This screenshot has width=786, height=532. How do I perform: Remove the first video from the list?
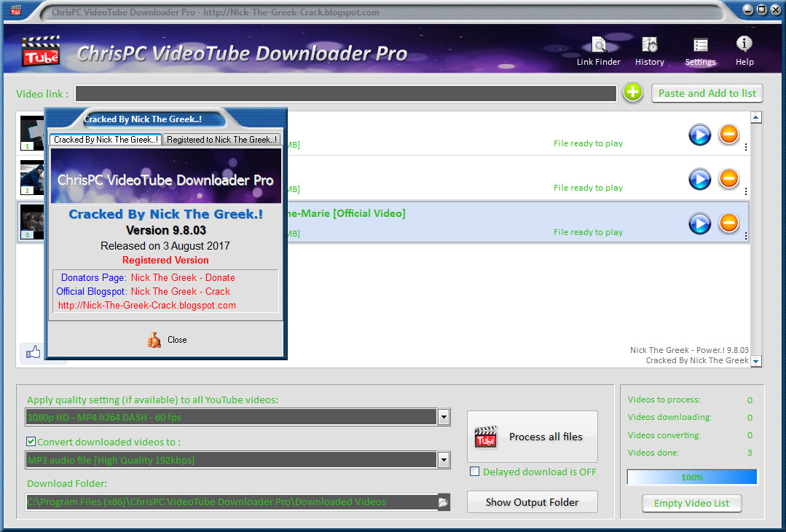[x=729, y=134]
